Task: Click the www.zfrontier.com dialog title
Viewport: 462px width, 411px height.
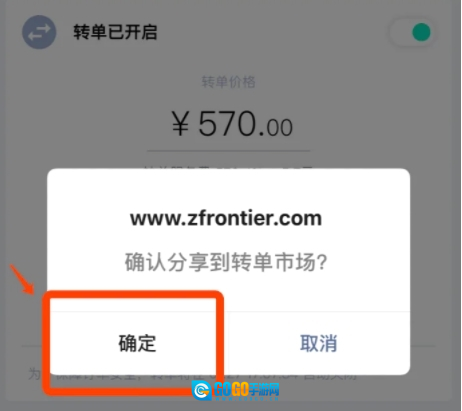Action: (226, 219)
